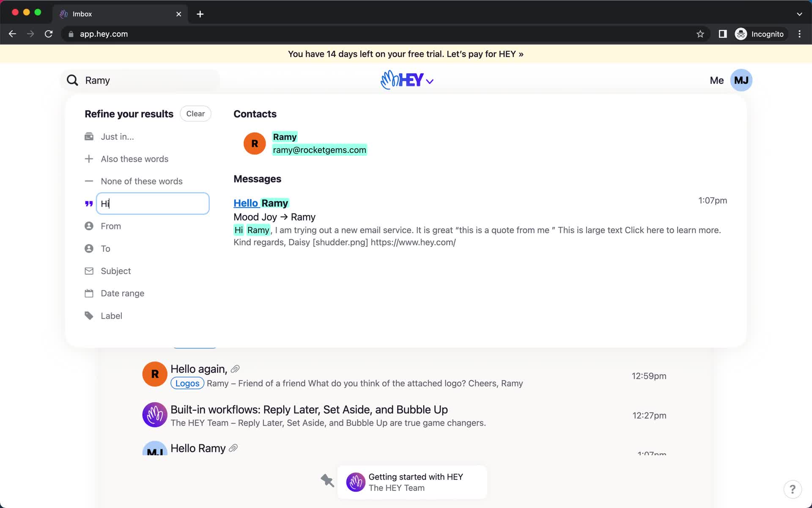Choose the To filter
Screen dimensions: 812x508
pyautogui.click(x=105, y=249)
